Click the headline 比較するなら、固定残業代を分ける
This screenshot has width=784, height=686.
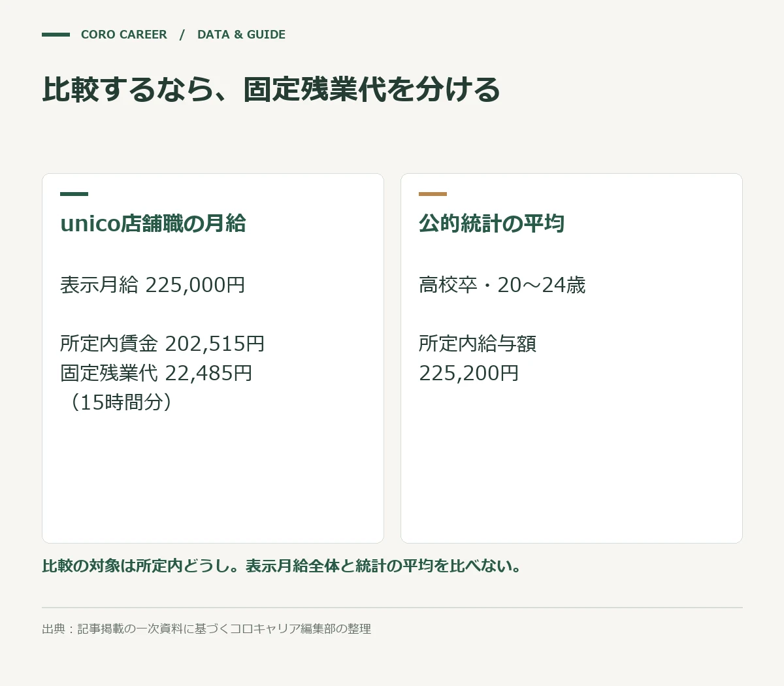click(271, 90)
